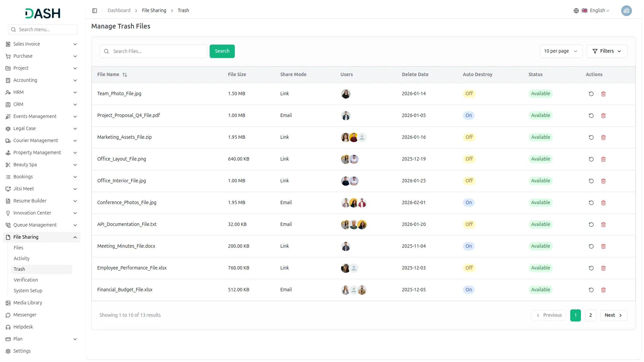Open the globe language icon in header
The height and width of the screenshot is (362, 644).
(x=576, y=10)
